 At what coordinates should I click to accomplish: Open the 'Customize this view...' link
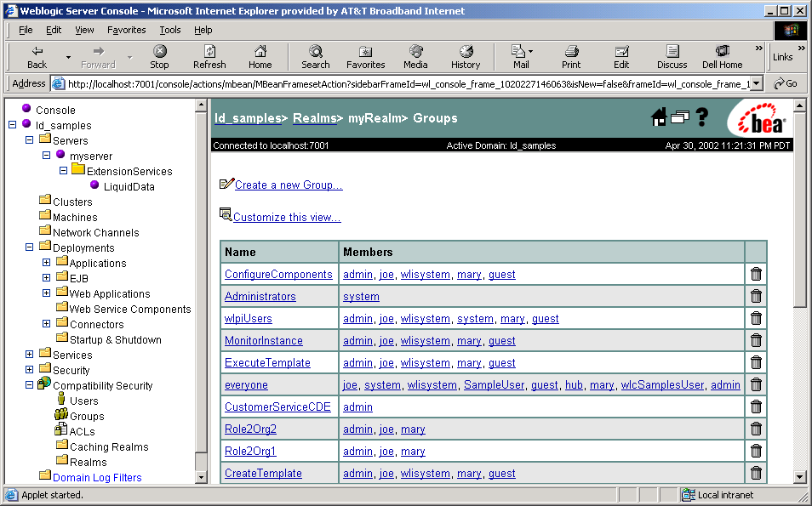(287, 217)
